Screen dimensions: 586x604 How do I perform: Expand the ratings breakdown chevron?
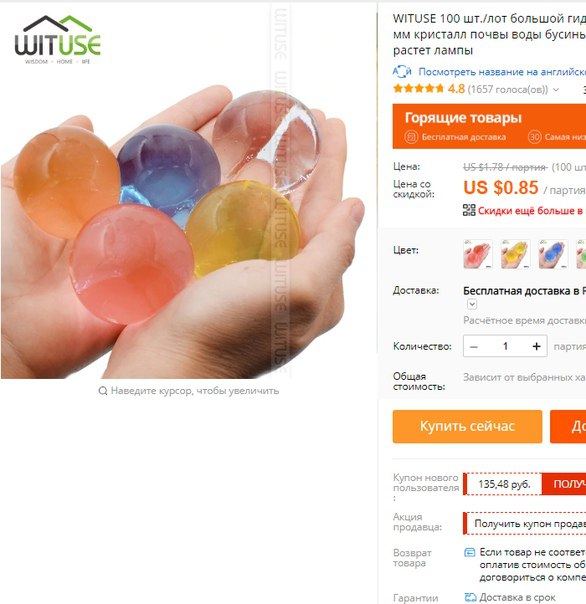pos(556,90)
